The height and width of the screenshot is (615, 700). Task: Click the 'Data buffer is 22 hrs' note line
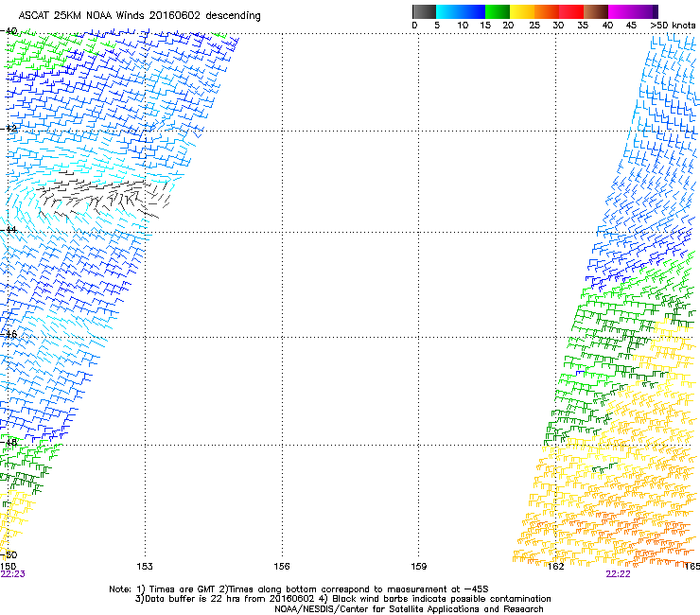pos(342,599)
